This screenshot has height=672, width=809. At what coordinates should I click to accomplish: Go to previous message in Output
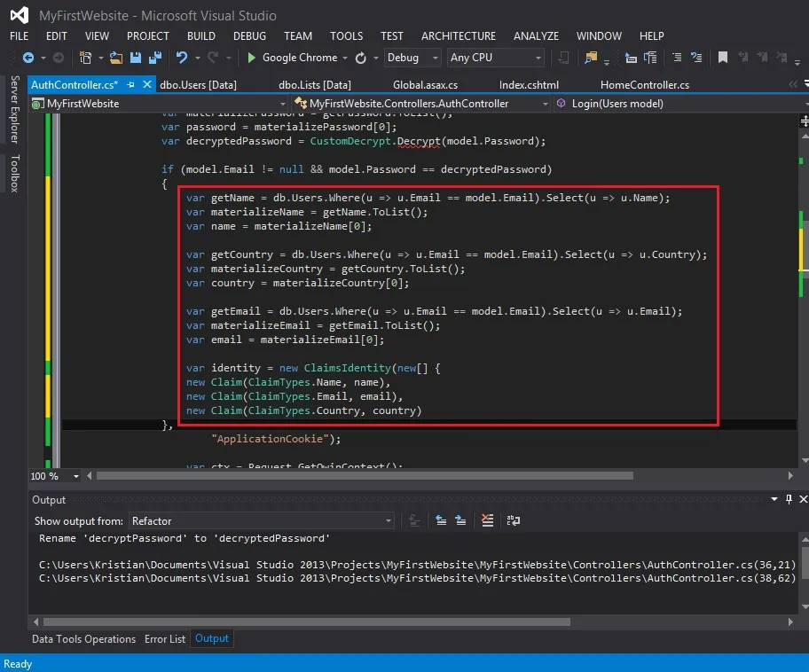click(x=441, y=520)
